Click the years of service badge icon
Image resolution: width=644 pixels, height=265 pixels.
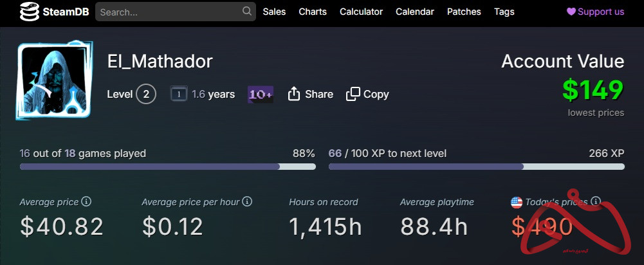(x=179, y=94)
